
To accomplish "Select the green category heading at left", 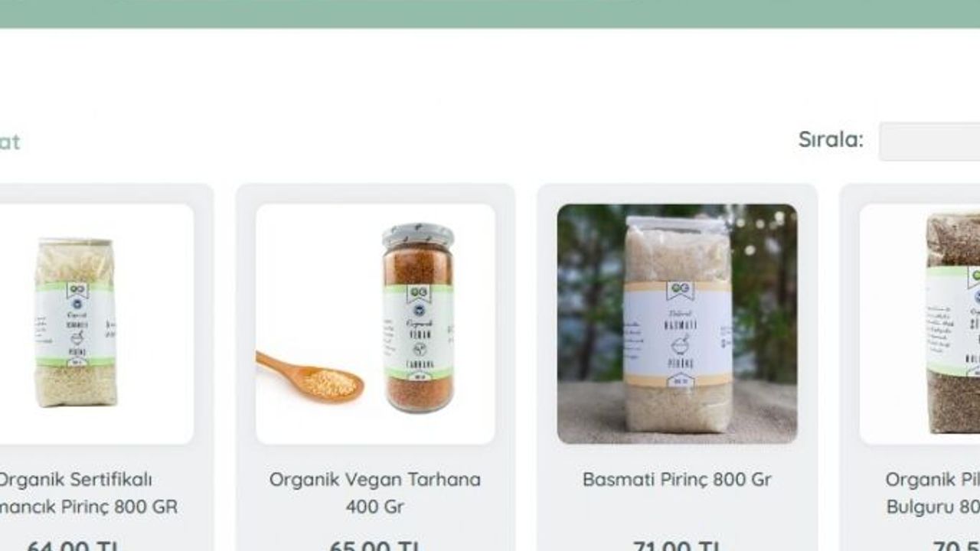I will pyautogui.click(x=10, y=142).
